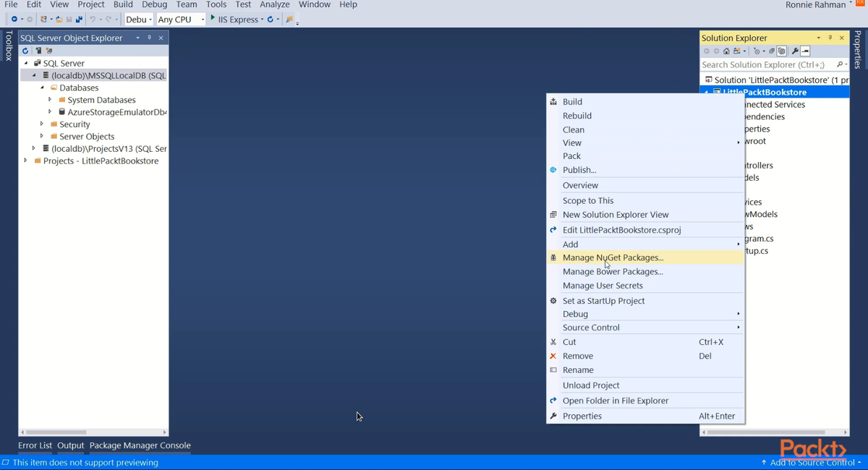Click the Undo toolbar icon

pyautogui.click(x=93, y=20)
